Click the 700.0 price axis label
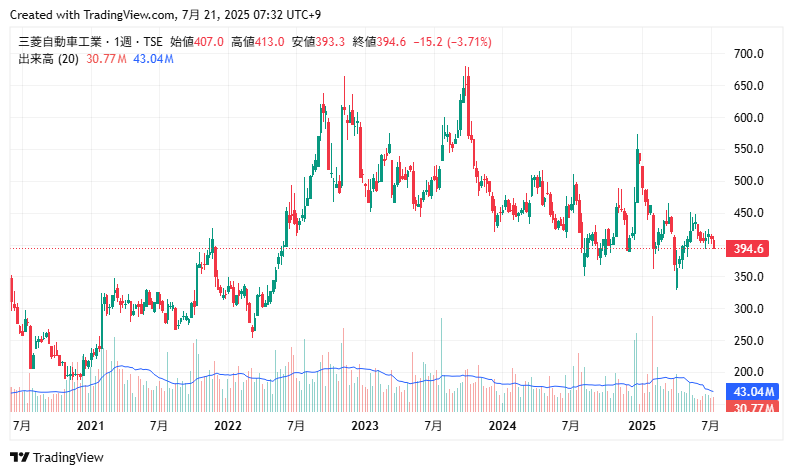Image resolution: width=793 pixels, height=475 pixels. tap(748, 54)
